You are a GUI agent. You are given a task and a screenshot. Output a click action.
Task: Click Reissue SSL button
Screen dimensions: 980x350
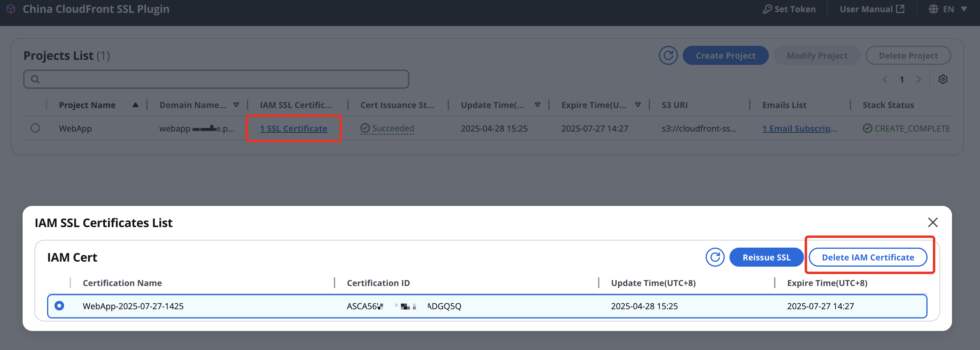[766, 257]
